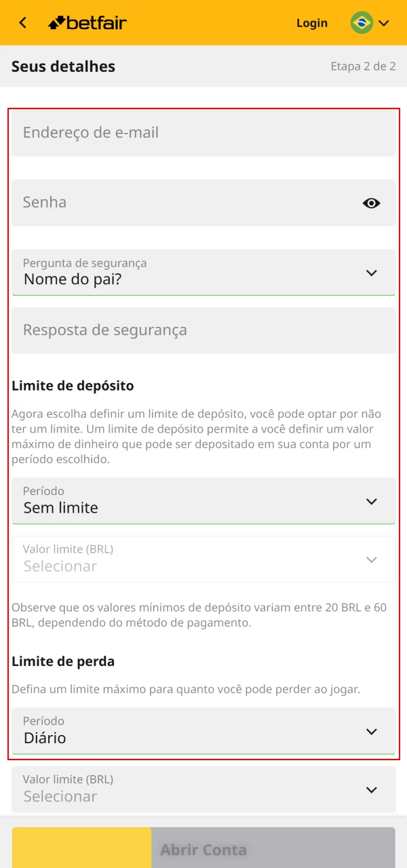407x868 pixels.
Task: Open the security question dropdown showing Nome do pai?
Action: point(203,273)
